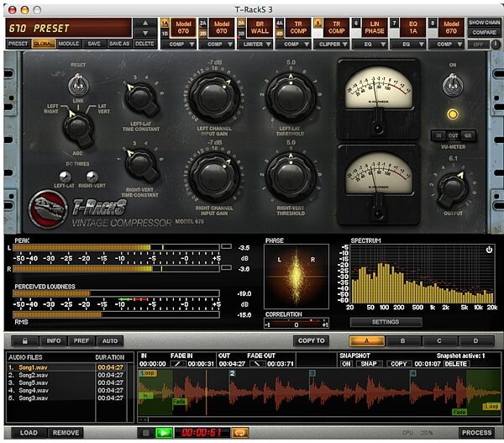
Task: Click the fade out curve icon
Action: pyautogui.click(x=257, y=364)
